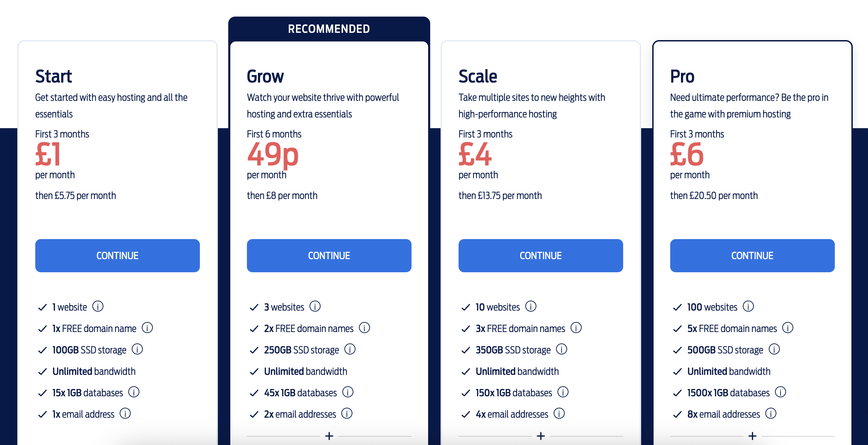868x445 pixels.
Task: Show info on Pro's 500GB SSD storage
Action: tap(774, 349)
